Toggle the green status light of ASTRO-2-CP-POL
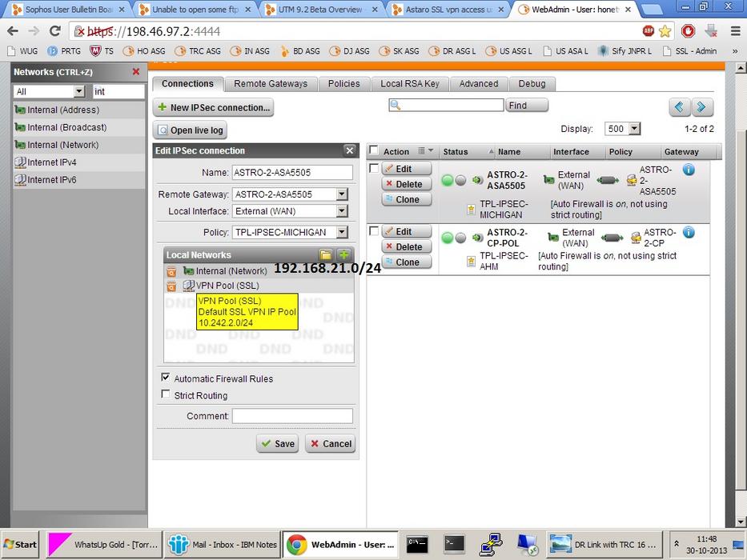Image resolution: width=747 pixels, height=560 pixels. (x=448, y=238)
